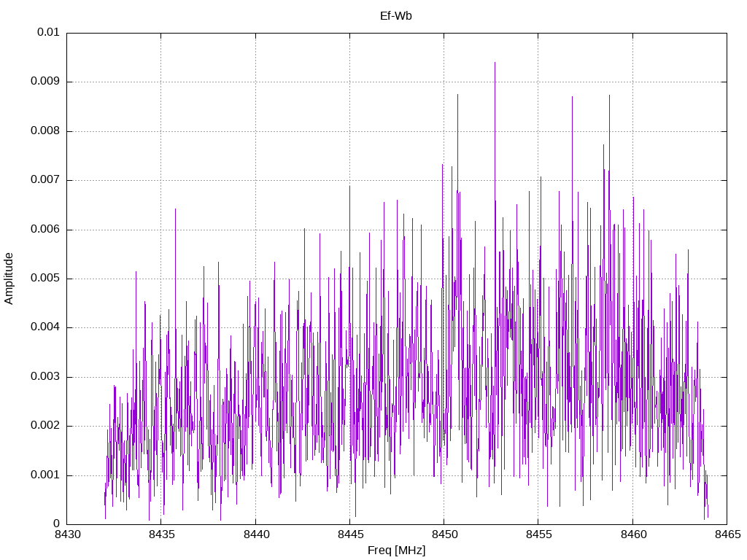The width and height of the screenshot is (747, 560).
Task: Click x-axis tick label 8435
Action: click(161, 534)
